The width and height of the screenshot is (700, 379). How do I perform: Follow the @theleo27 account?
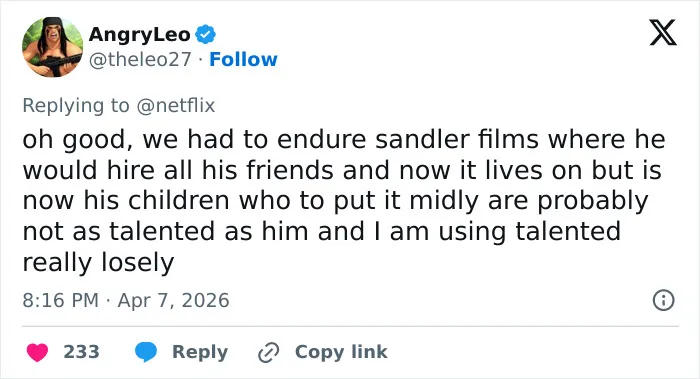pyautogui.click(x=243, y=59)
